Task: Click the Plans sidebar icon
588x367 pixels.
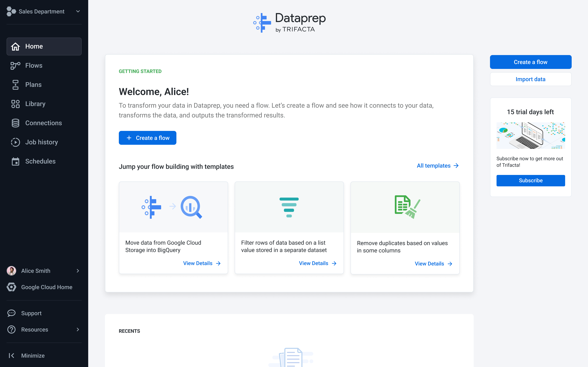Action: (x=15, y=85)
